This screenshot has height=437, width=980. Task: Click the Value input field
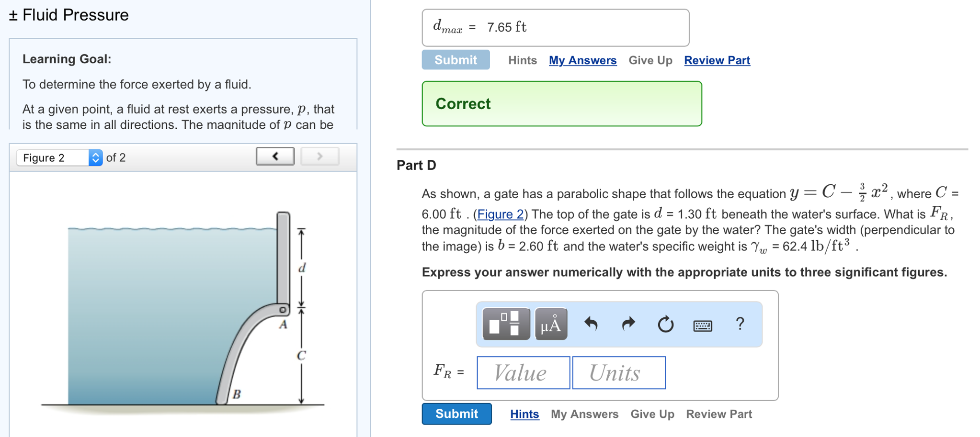coord(522,373)
